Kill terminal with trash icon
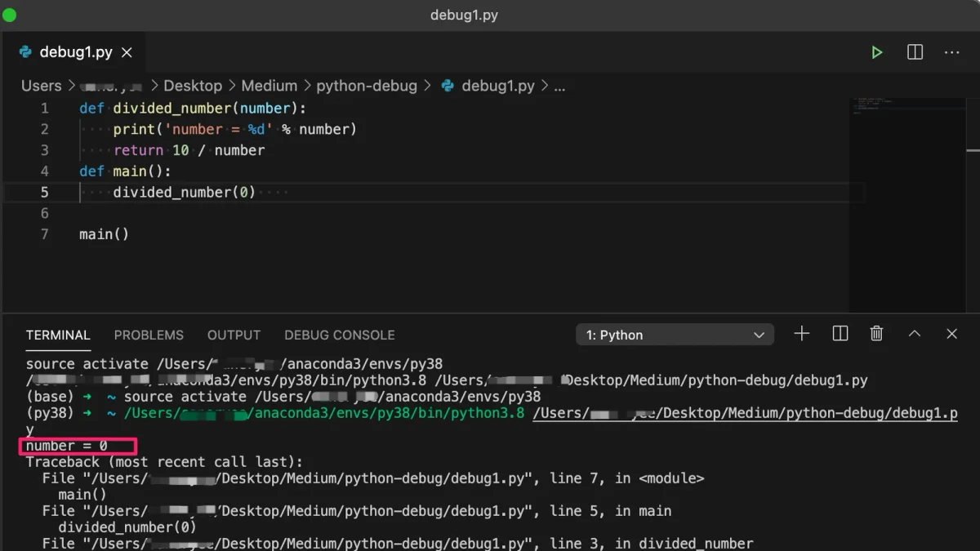 coord(876,334)
